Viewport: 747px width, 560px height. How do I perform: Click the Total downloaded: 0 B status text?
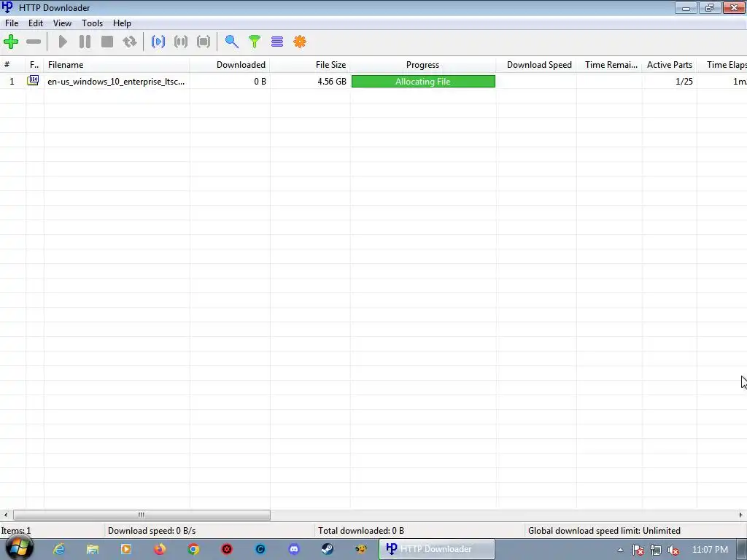pyautogui.click(x=360, y=531)
